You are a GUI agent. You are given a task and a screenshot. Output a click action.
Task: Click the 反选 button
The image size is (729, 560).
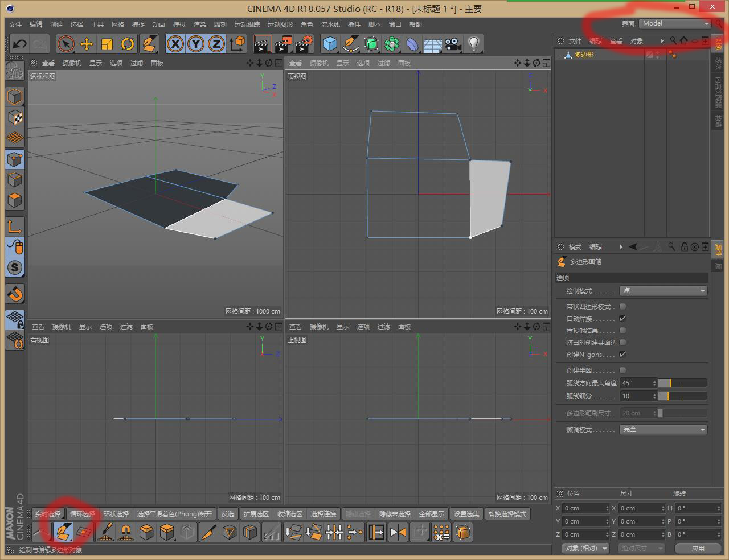(228, 514)
